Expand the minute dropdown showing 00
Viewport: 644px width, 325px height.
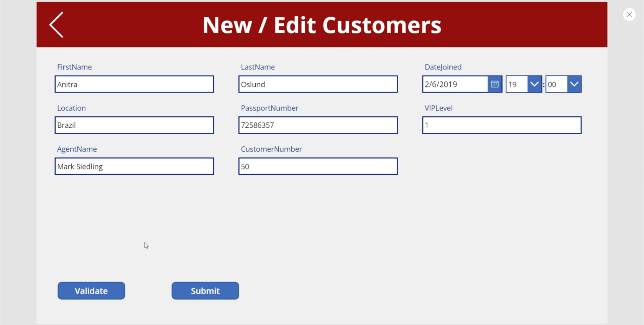point(574,84)
